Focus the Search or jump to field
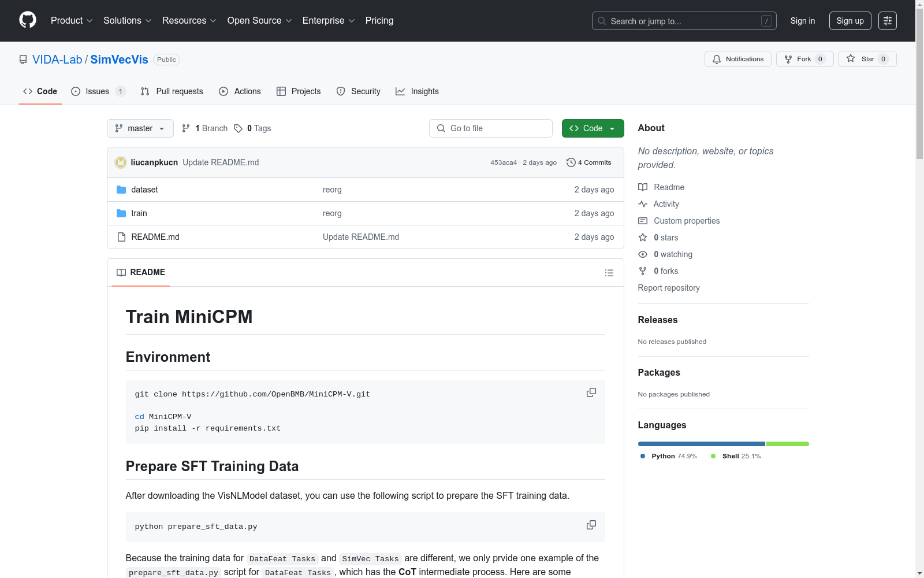 pos(684,21)
